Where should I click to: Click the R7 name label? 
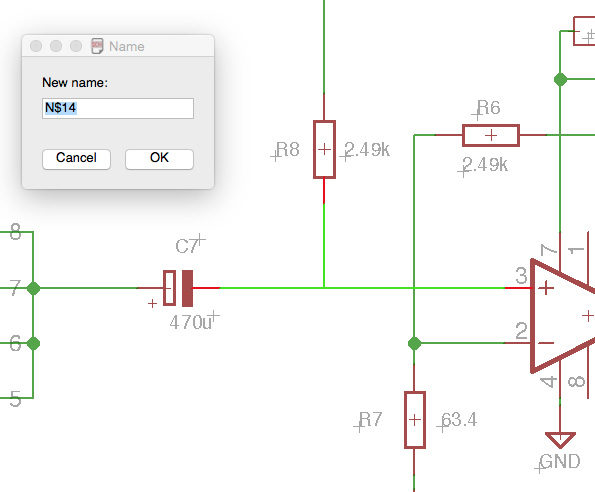[370, 420]
